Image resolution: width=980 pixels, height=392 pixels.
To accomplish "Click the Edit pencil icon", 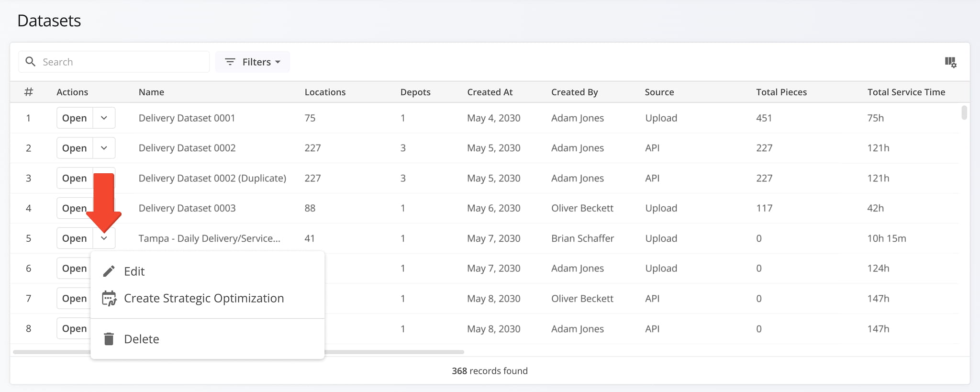I will pos(109,271).
